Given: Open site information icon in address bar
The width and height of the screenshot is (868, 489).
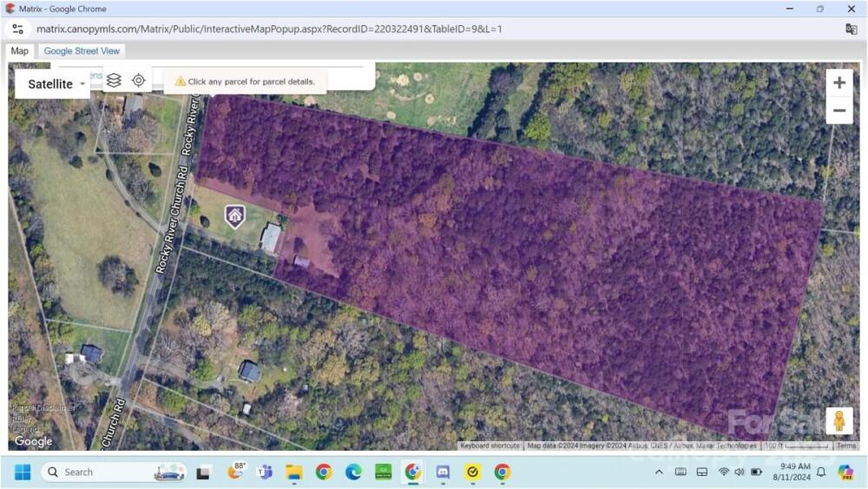Looking at the screenshot, I should [18, 29].
